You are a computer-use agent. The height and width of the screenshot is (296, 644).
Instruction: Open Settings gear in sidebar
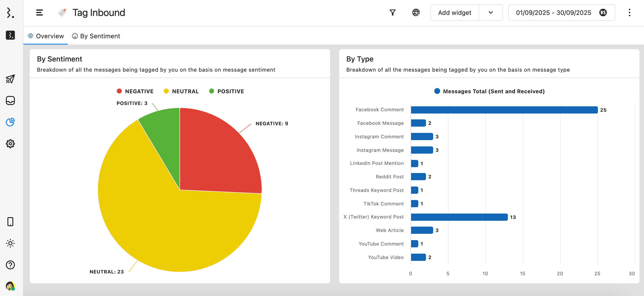10,144
